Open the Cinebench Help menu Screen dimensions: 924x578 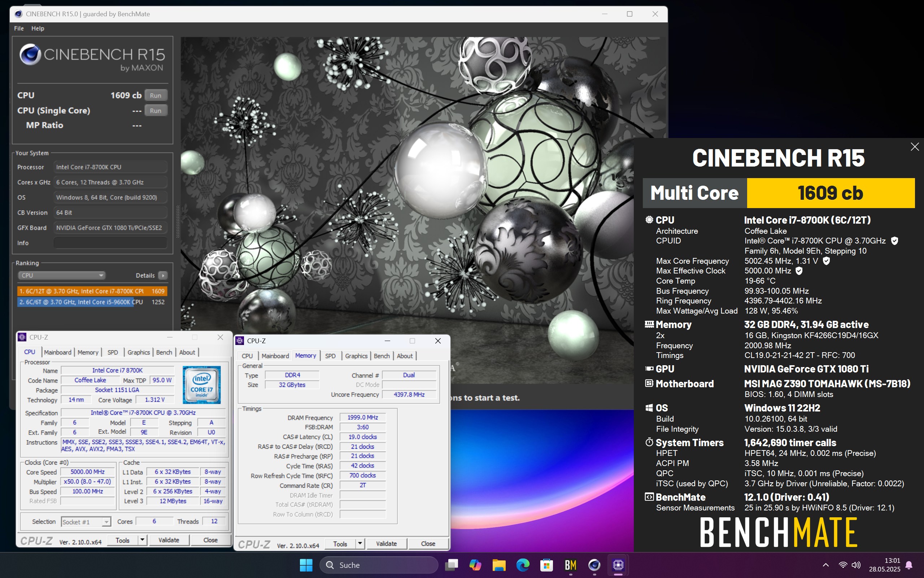pos(38,28)
